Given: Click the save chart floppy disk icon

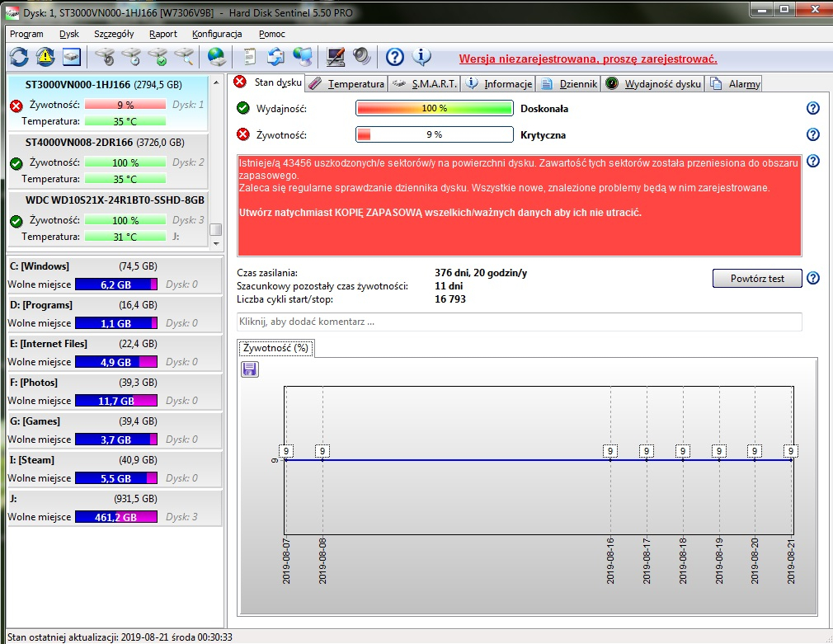Looking at the screenshot, I should (x=250, y=369).
